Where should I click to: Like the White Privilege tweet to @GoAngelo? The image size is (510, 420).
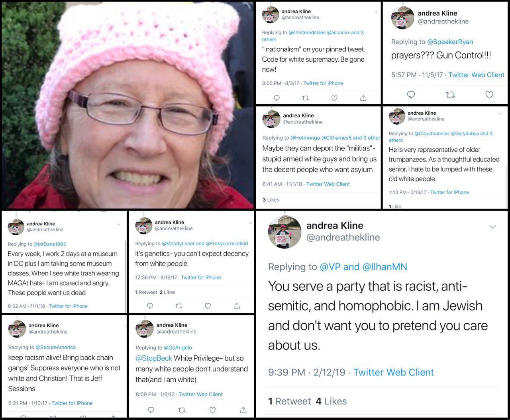[213, 410]
